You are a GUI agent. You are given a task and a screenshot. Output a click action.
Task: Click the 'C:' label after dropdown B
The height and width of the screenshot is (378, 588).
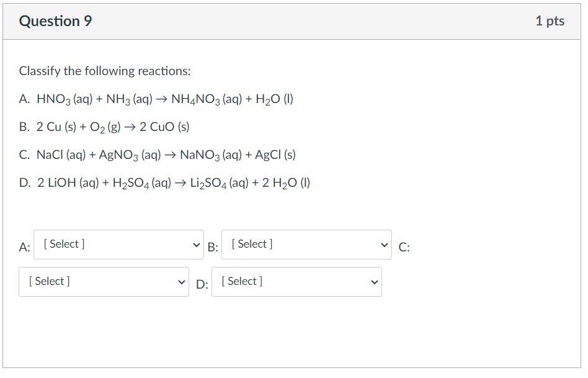[x=404, y=247]
